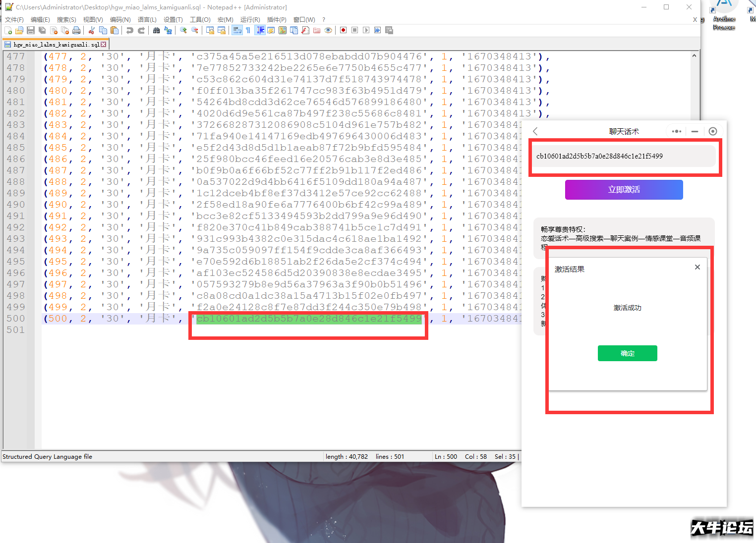Save the current file with the floppy icon

(31, 30)
